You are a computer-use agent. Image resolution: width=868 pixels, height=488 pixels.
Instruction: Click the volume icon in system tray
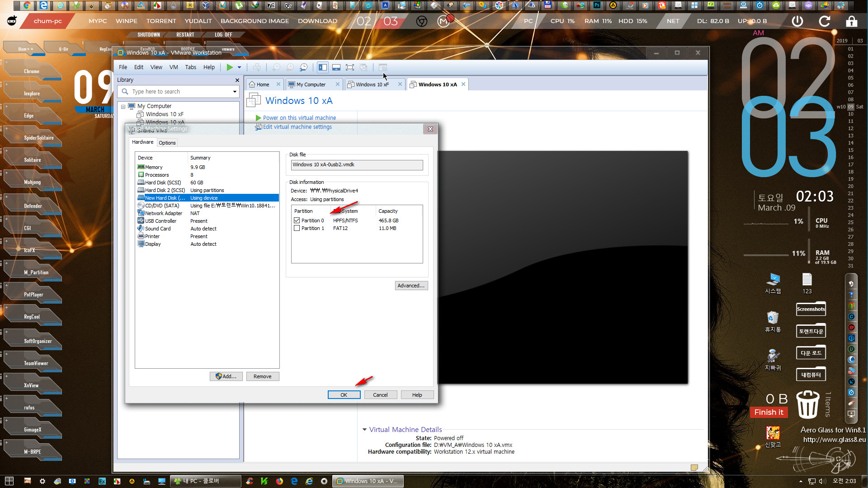click(822, 481)
